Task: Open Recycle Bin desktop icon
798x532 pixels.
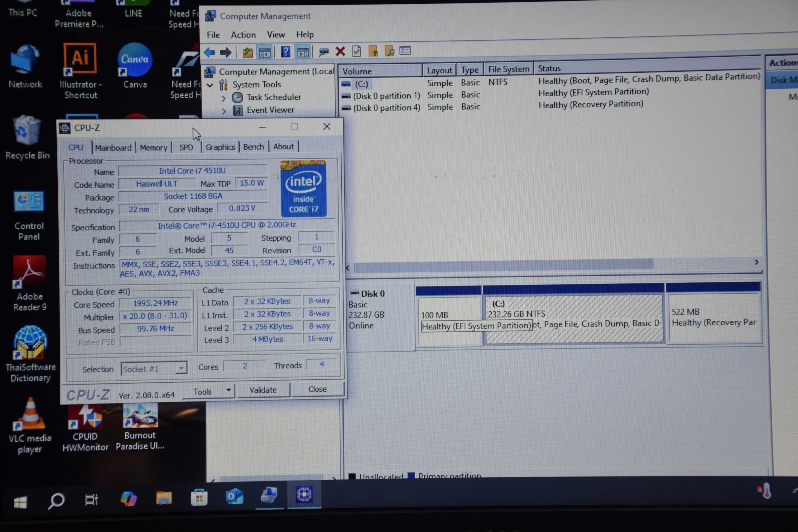Action: [27, 137]
